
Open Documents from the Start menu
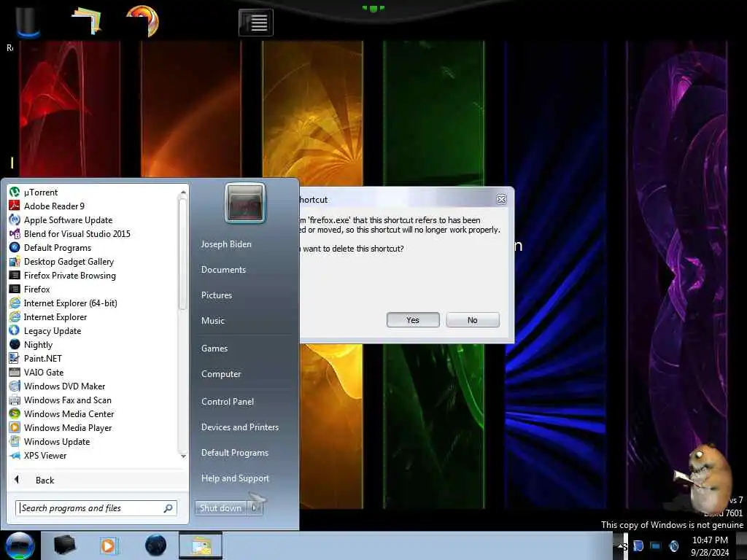(223, 270)
